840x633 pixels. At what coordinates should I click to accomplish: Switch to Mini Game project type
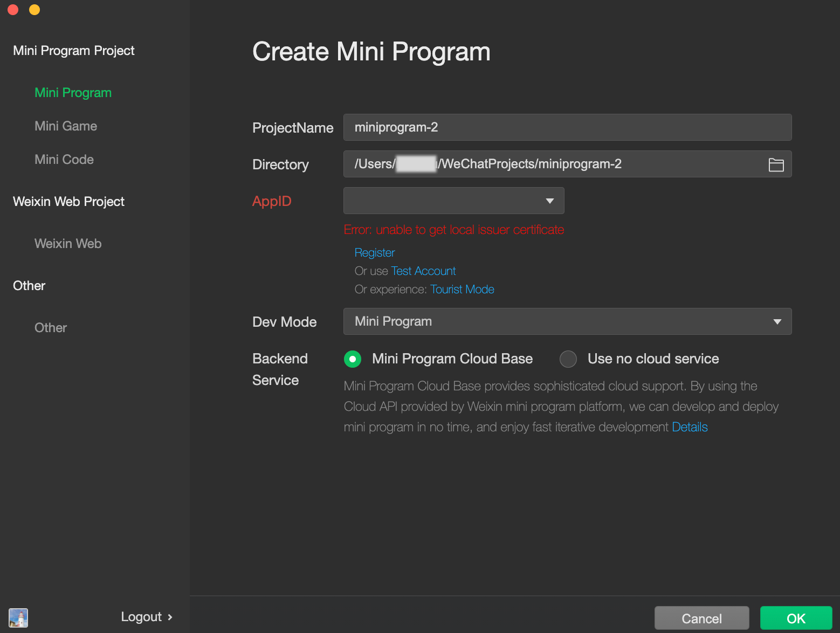point(66,126)
